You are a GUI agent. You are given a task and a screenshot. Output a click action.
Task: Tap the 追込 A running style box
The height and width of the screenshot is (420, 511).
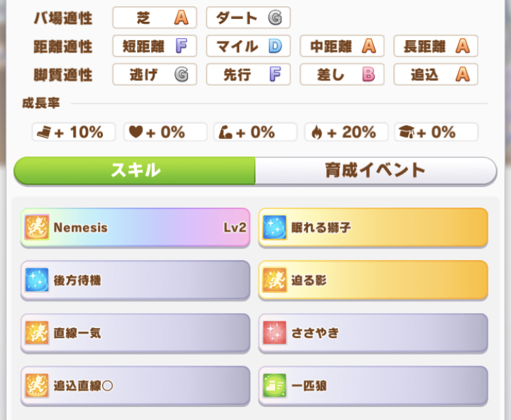(x=435, y=74)
